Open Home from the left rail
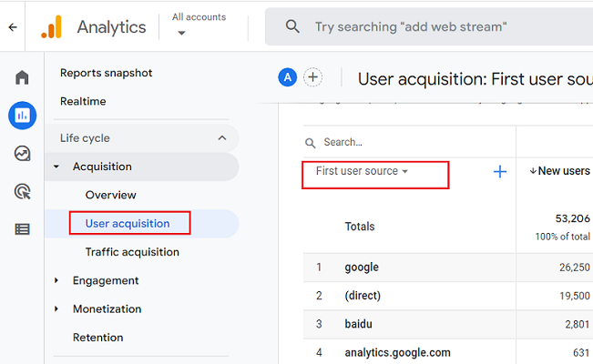Screen dimensions: 593x364 point(22,77)
